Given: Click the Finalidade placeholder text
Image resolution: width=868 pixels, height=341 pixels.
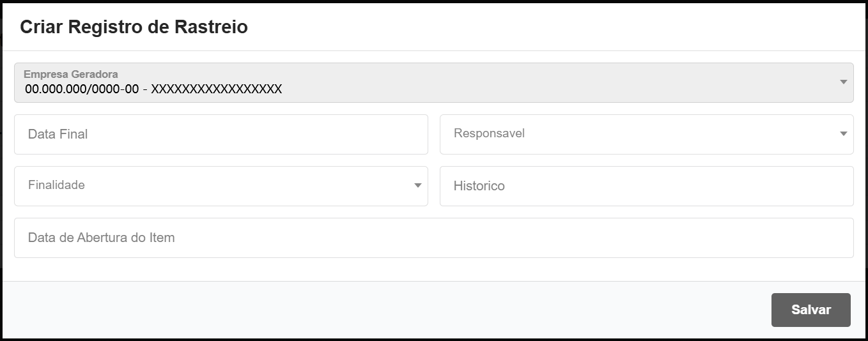Looking at the screenshot, I should pyautogui.click(x=56, y=185).
